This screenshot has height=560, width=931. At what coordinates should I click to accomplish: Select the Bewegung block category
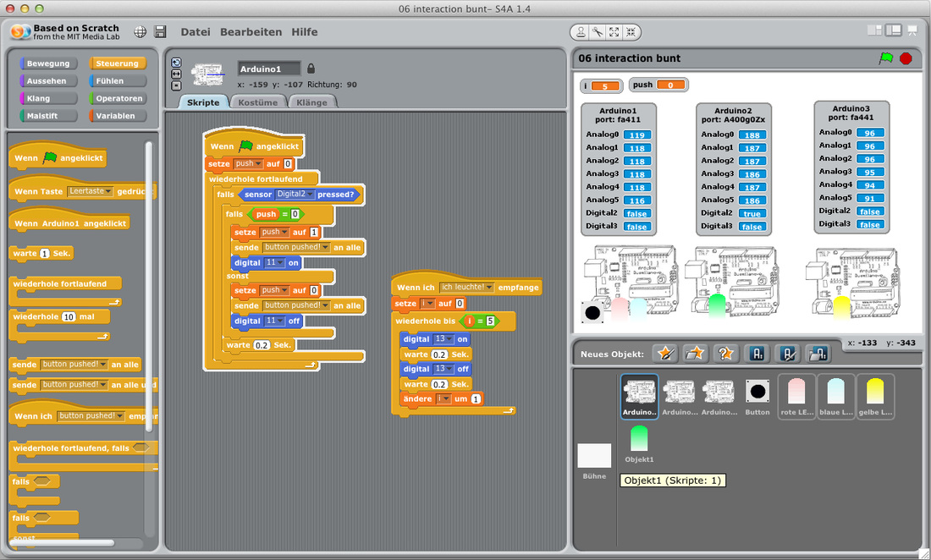(48, 63)
